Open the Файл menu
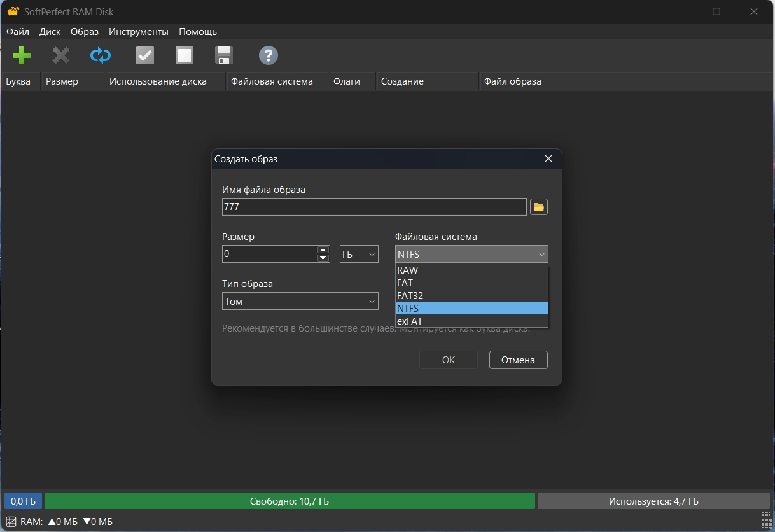Viewport: 775px width, 532px height. coord(18,32)
